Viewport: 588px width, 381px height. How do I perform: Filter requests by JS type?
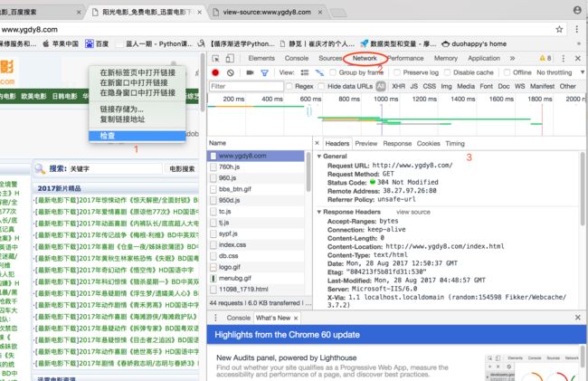(414, 86)
